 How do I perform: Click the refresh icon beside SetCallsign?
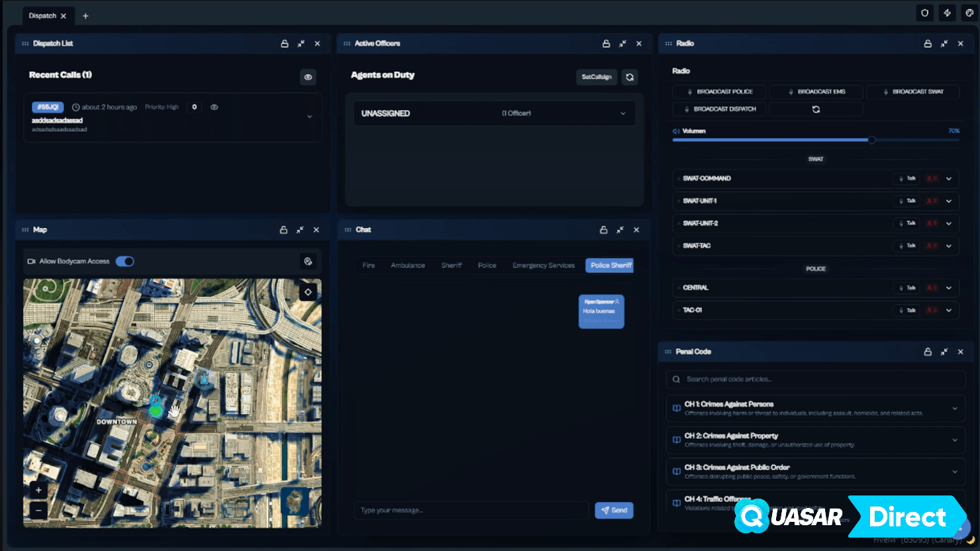coord(630,77)
